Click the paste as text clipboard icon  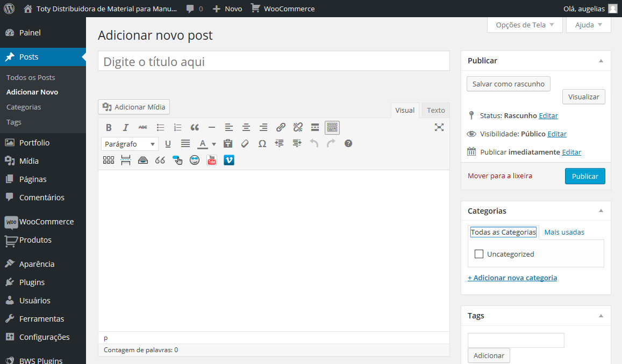coord(228,144)
